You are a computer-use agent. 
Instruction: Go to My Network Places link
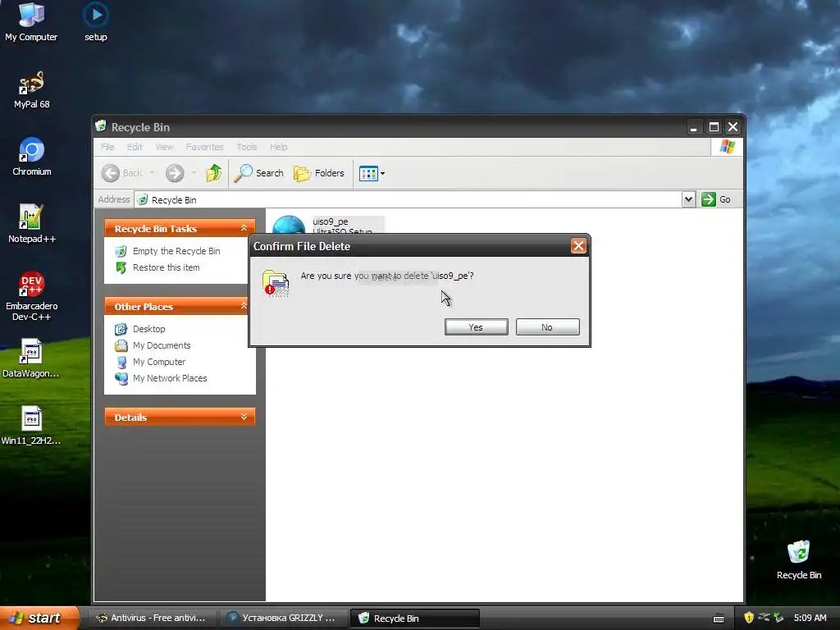click(170, 378)
